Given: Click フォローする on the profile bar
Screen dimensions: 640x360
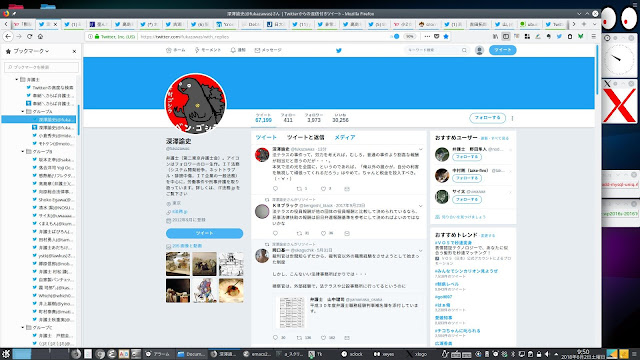Looking at the screenshot, I should point(487,118).
